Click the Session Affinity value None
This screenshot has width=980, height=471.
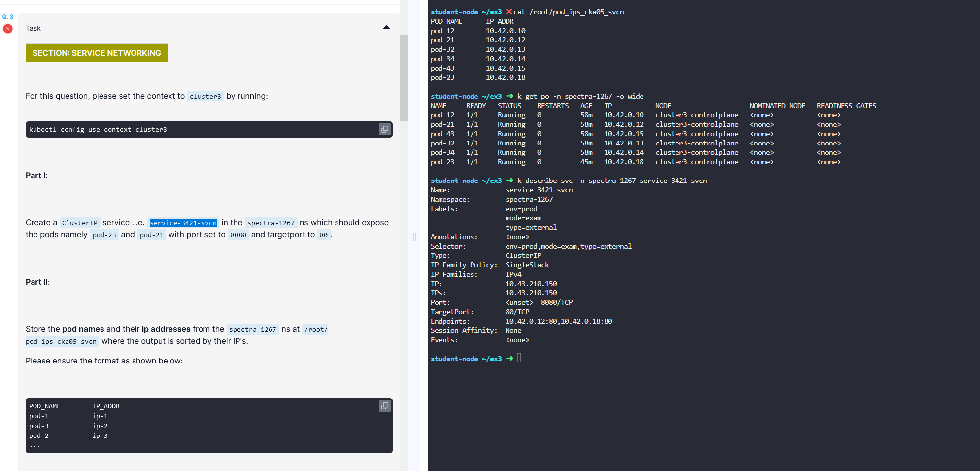(513, 330)
